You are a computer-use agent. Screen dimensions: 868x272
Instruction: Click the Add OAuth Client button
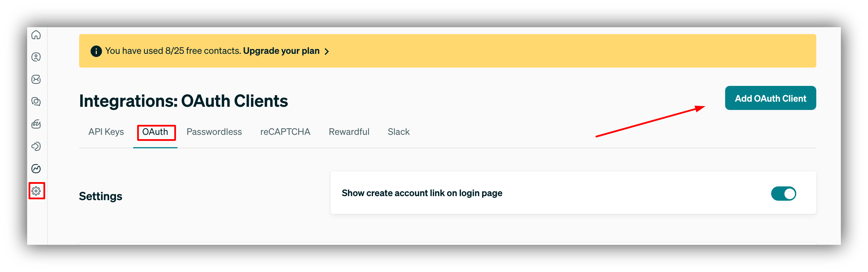[x=770, y=98]
